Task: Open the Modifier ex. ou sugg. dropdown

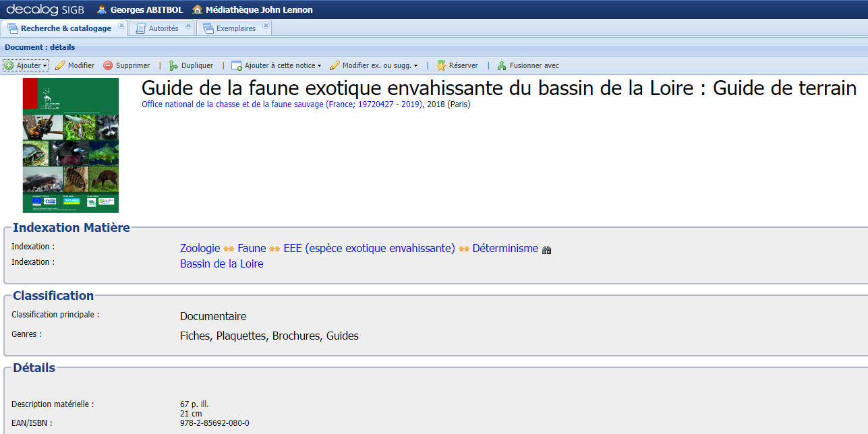Action: tap(415, 65)
